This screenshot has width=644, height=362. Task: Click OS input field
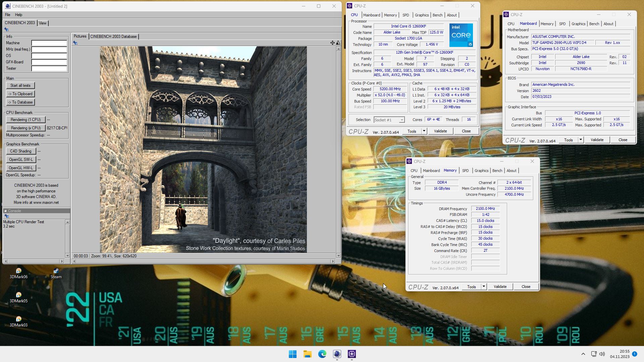tap(49, 56)
